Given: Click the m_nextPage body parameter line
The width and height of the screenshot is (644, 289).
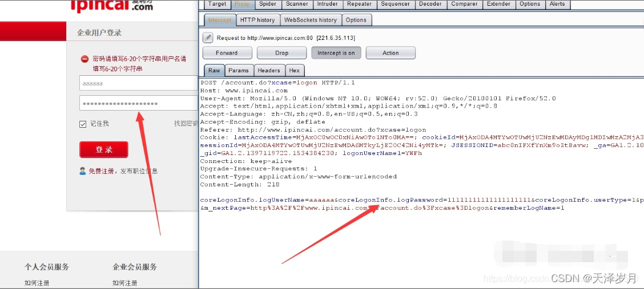Looking at the screenshot, I should [383, 208].
